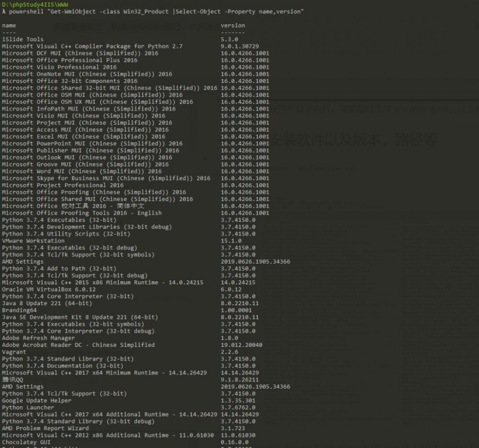
Task: Click 'Microsoft Access MUI' entry
Action: click(85, 130)
